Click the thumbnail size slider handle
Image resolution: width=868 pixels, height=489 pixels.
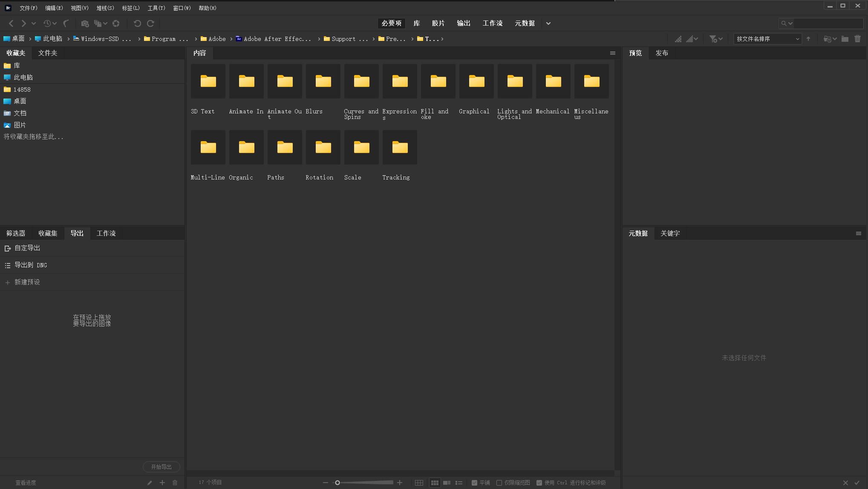(x=337, y=483)
